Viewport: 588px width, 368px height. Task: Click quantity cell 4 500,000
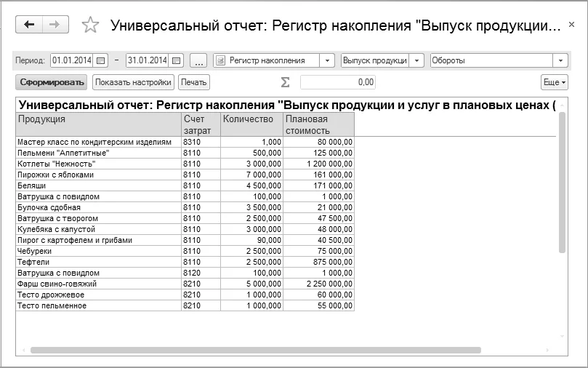point(251,185)
